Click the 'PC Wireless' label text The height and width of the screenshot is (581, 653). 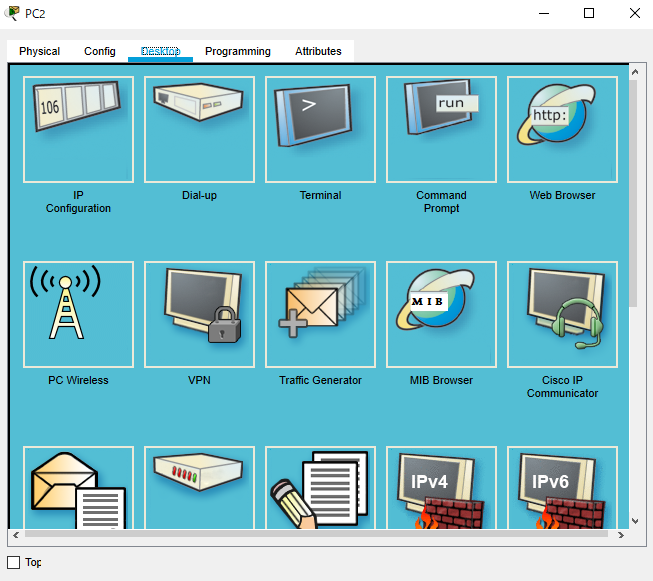(x=78, y=380)
